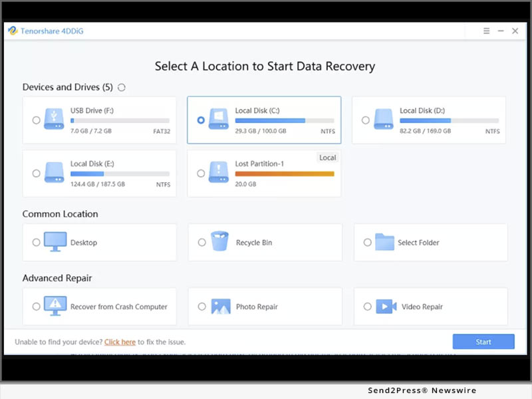Image resolution: width=532 pixels, height=399 pixels.
Task: Select the Recycle Bin radio button
Action: point(202,242)
